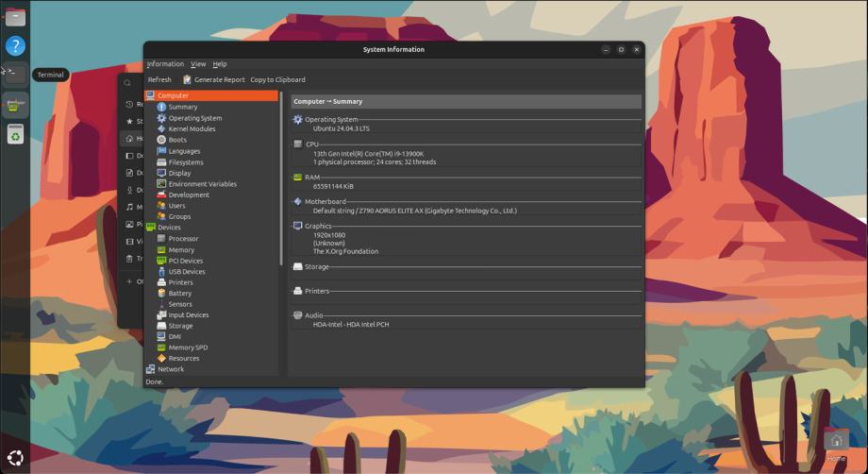
Task: Open PCI Devices card icon entry
Action: point(161,261)
